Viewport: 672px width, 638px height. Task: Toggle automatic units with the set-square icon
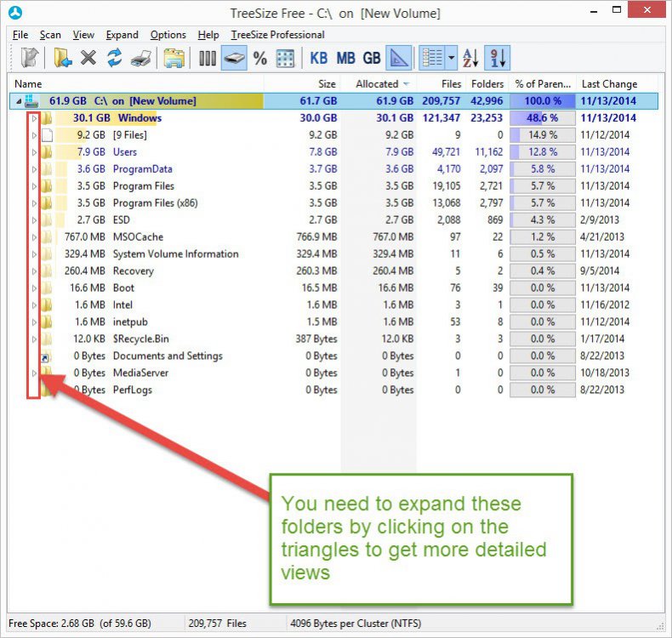pos(399,59)
